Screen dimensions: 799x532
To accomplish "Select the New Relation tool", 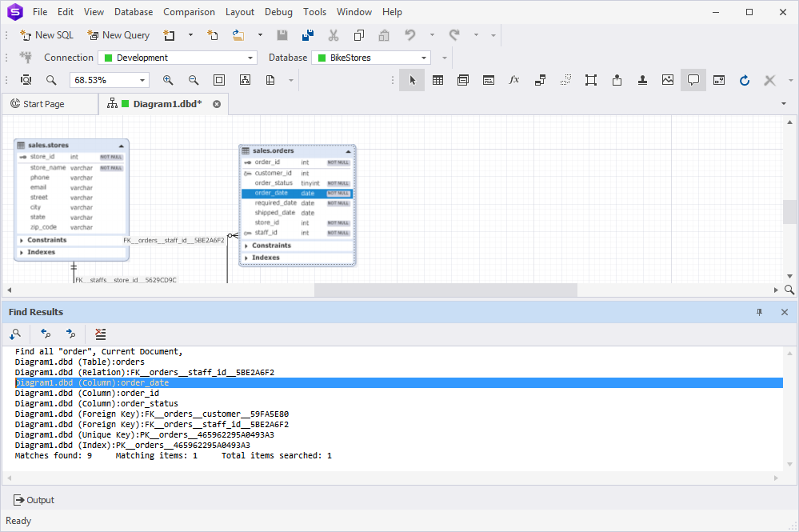I will [x=540, y=80].
